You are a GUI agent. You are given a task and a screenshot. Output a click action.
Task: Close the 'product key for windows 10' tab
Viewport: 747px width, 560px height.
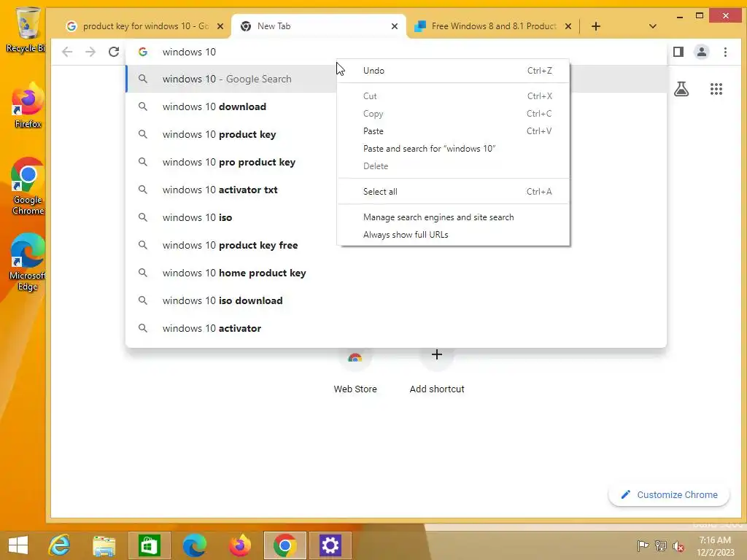(220, 26)
